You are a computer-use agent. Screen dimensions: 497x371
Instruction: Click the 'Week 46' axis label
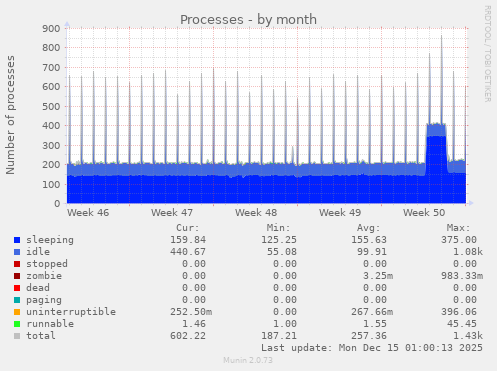pos(88,213)
